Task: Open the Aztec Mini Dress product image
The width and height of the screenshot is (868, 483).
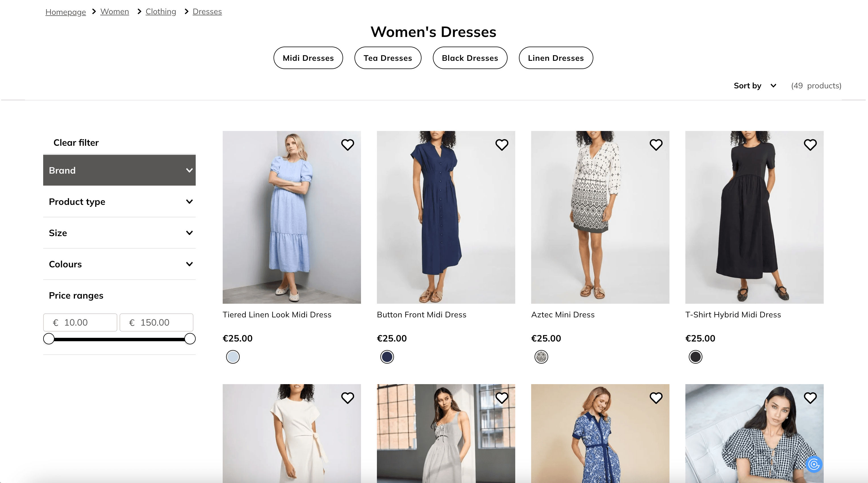Action: [600, 217]
